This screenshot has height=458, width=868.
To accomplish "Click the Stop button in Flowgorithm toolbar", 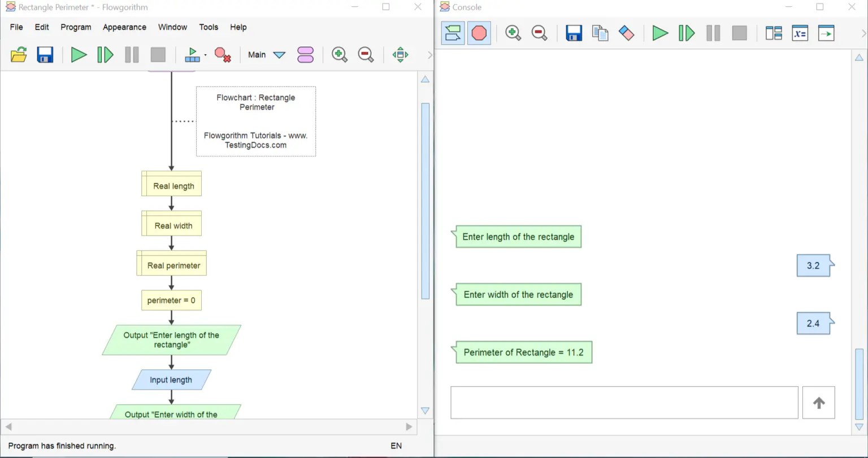I will (x=158, y=55).
